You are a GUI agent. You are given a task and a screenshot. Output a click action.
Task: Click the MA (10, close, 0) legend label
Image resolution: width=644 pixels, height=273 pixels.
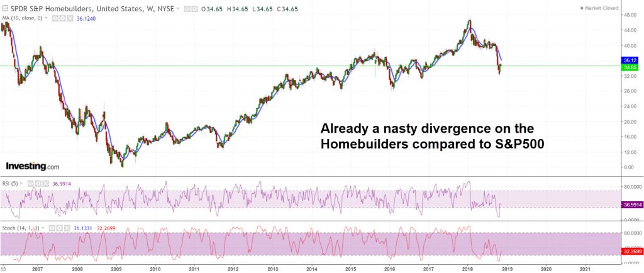coord(22,18)
